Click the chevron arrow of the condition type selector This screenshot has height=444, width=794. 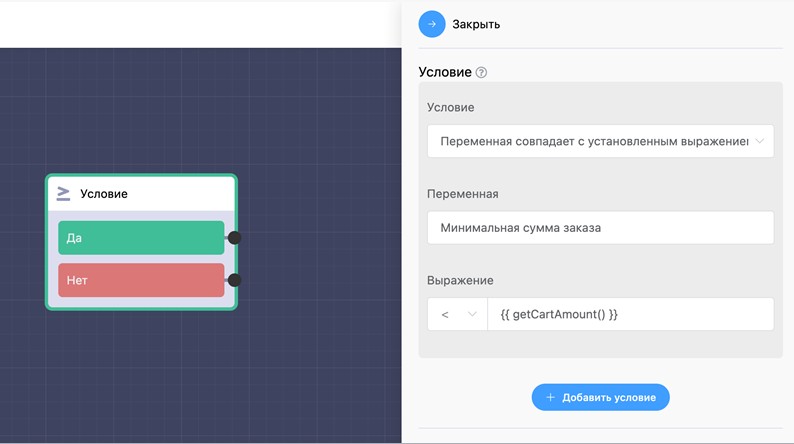761,141
